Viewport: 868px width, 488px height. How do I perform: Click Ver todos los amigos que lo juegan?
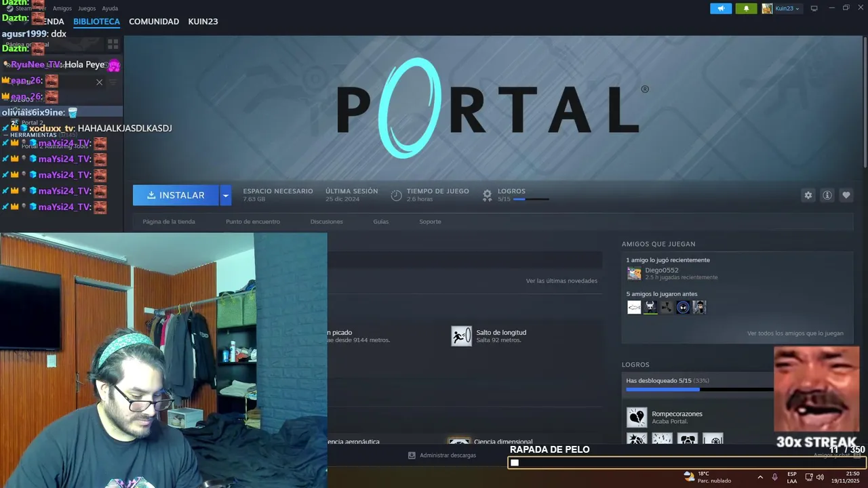[x=795, y=333]
